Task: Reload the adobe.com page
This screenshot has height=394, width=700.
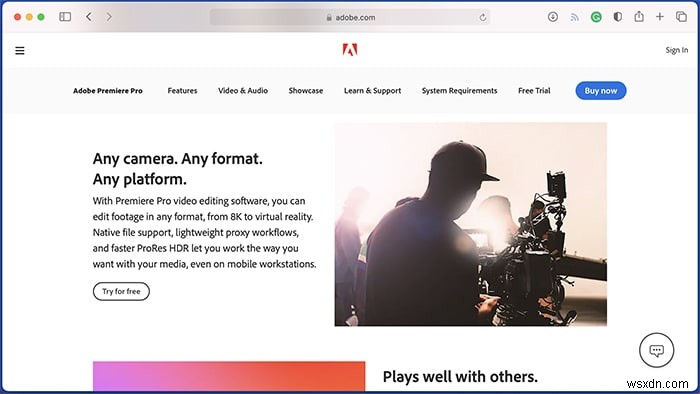Action: point(483,17)
